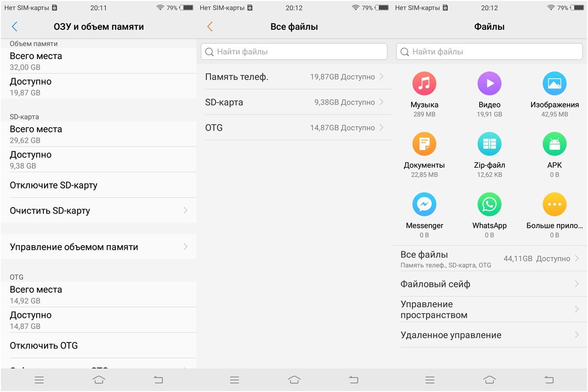The image size is (588, 392).
Task: Go back from ОЗУ и объем памяти screen
Action: click(x=15, y=27)
